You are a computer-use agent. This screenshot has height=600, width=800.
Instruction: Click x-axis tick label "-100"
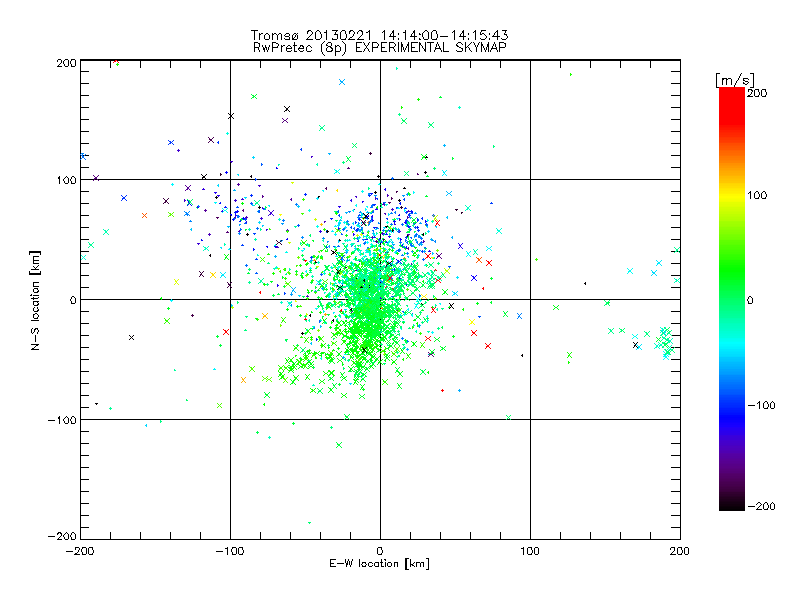tap(230, 552)
